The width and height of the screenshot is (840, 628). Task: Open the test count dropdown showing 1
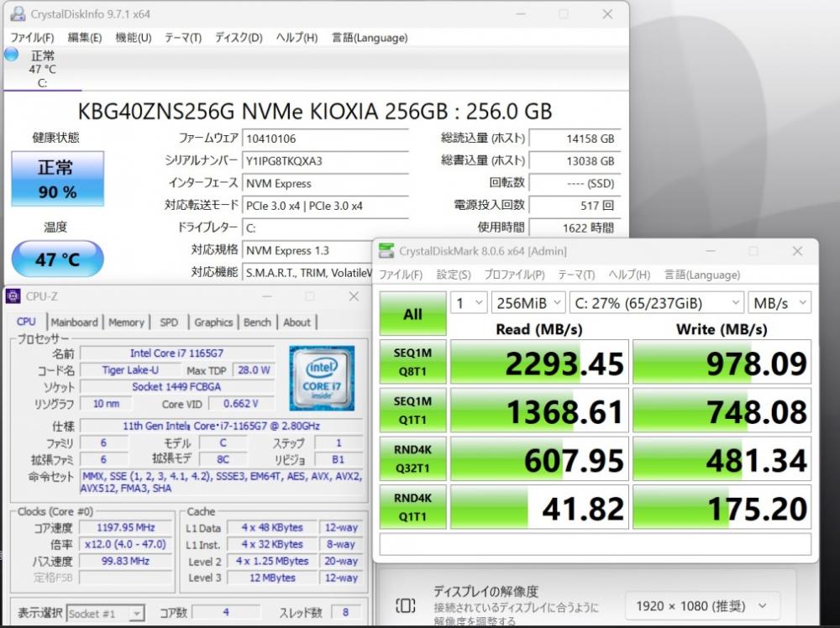(469, 303)
